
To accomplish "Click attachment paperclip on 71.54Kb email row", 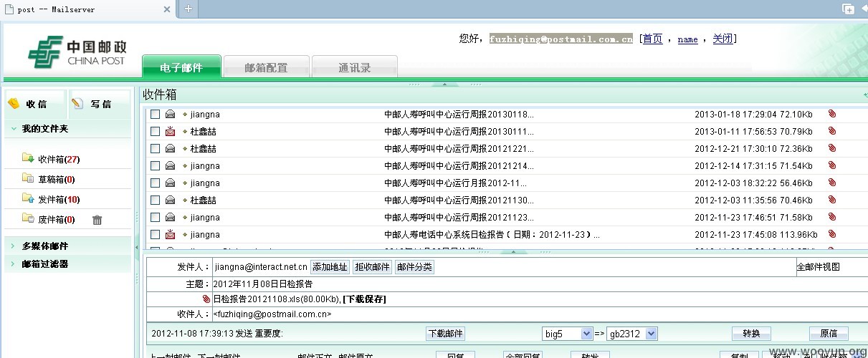I will click(832, 165).
